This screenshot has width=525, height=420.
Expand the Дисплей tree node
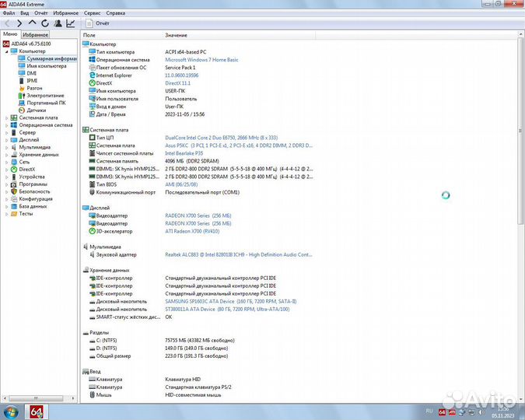[x=6, y=140]
